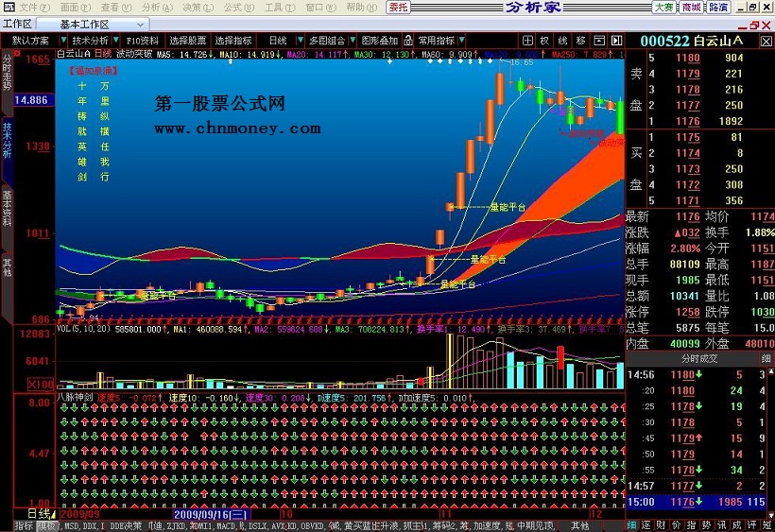Click the 选择指标 toolbar button
775x532 pixels.
233,41
